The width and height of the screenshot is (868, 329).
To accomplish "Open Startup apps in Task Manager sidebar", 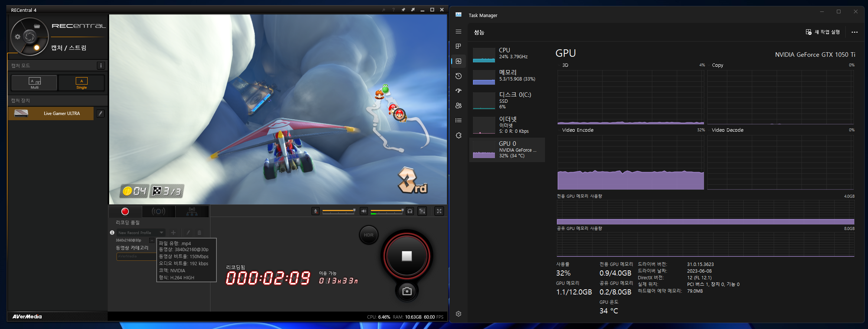I will point(459,91).
